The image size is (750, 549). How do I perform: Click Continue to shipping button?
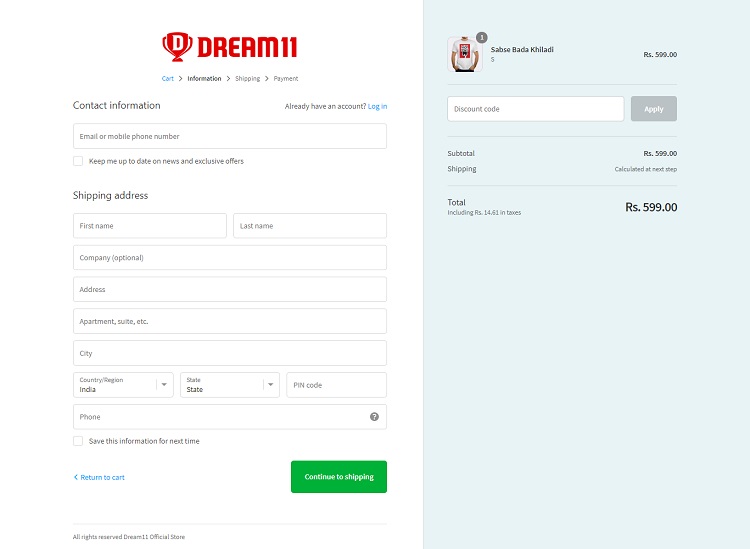pos(339,477)
